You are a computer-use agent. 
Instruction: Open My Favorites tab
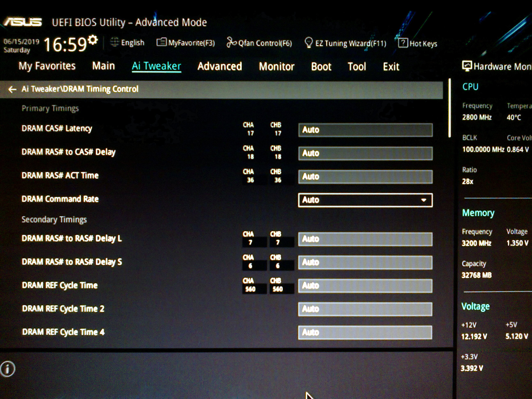point(47,66)
